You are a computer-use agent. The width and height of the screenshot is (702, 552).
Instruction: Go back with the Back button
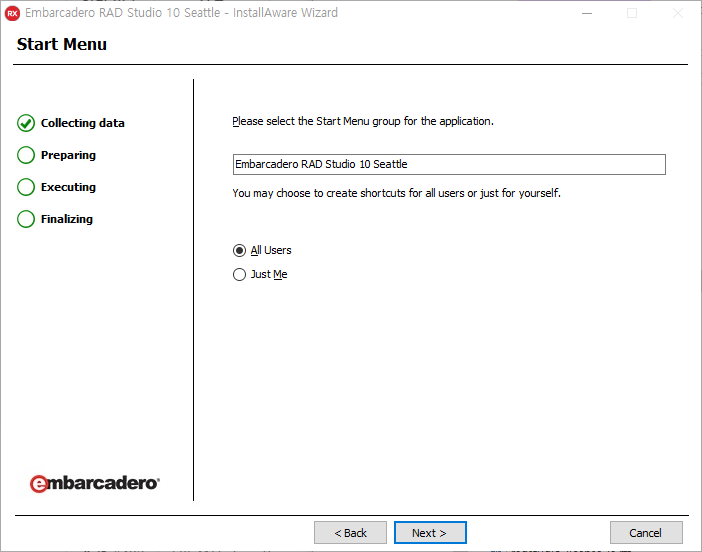coord(350,533)
